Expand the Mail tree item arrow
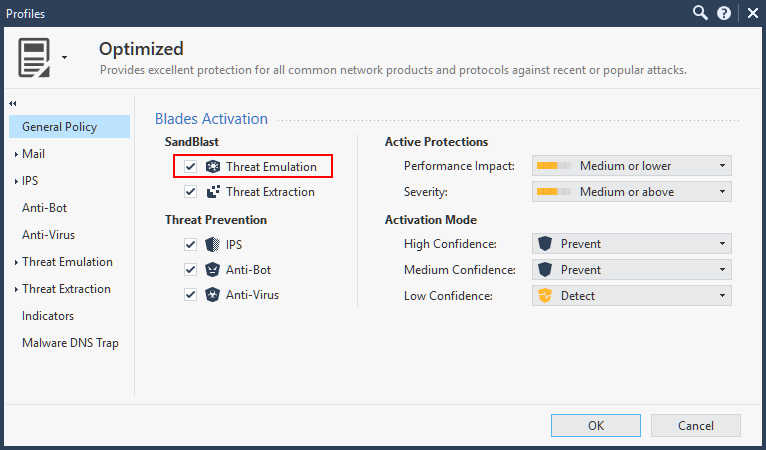 point(16,154)
